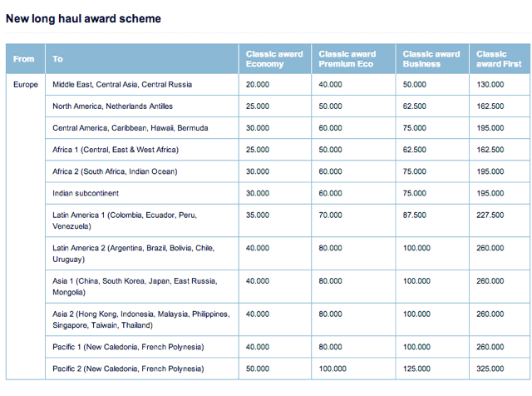Image resolution: width=532 pixels, height=396 pixels.
Task: Click Premium Eco 50.000 in Africa 1 row
Action: tap(331, 150)
